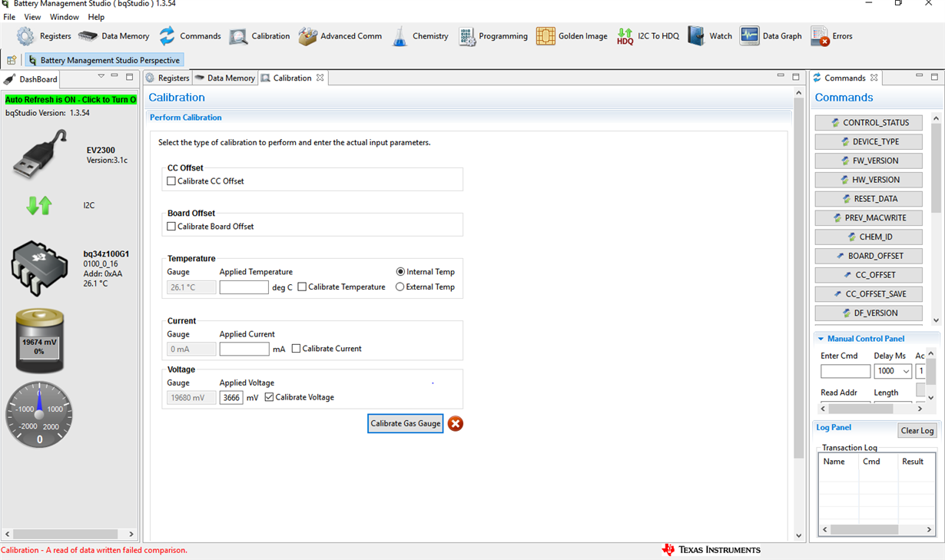This screenshot has height=560, width=945.
Task: Open the File menu
Action: [9, 17]
